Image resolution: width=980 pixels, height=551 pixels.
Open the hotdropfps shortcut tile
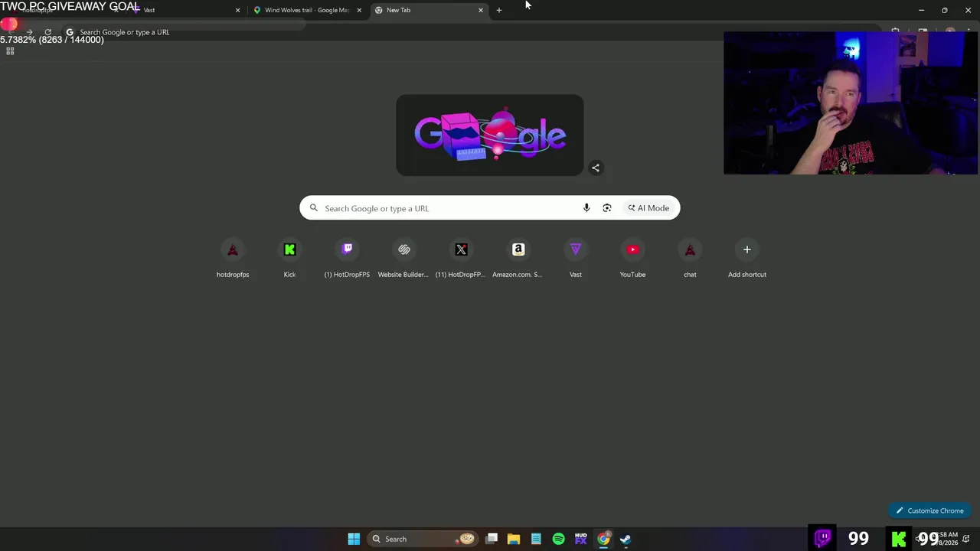coord(233,259)
